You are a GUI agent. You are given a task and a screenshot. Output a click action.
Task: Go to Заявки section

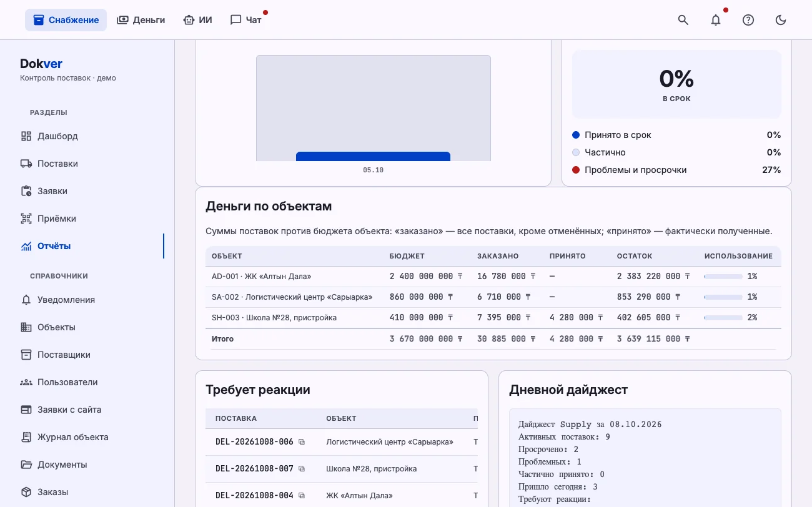pos(87,191)
